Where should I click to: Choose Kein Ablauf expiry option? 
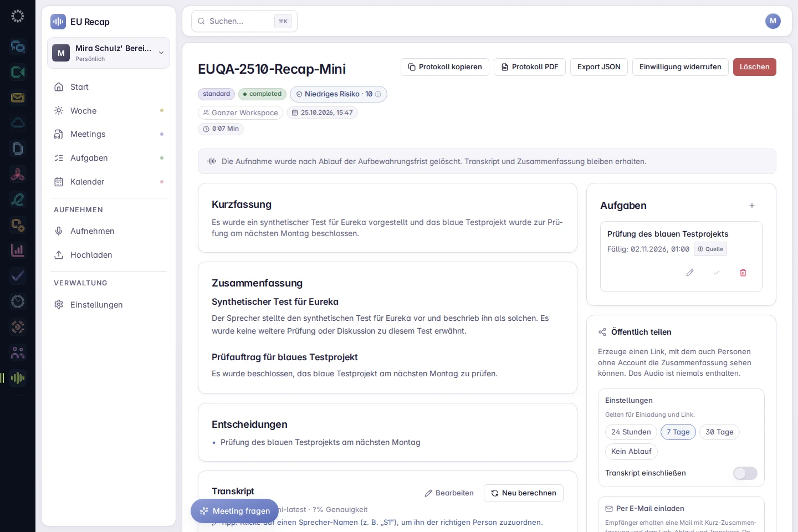coord(631,452)
